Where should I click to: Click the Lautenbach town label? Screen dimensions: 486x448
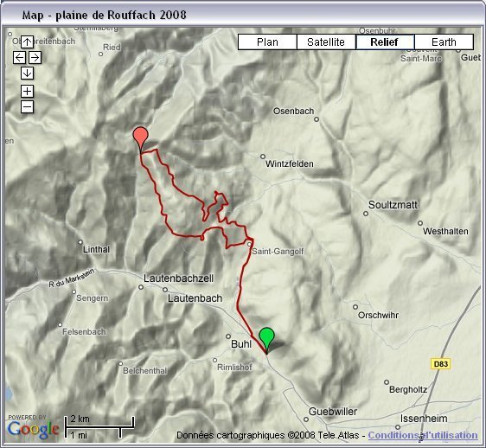[195, 298]
